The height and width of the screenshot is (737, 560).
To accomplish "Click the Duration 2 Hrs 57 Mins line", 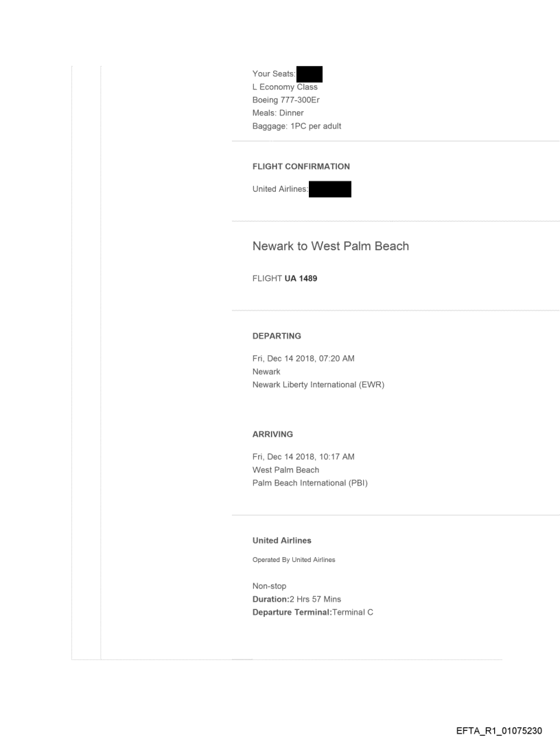I will (296, 599).
